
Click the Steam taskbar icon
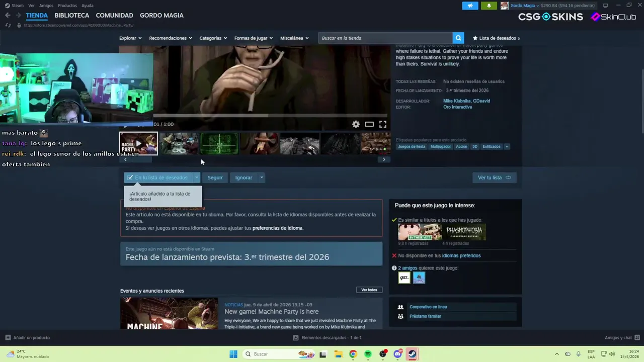click(413, 354)
